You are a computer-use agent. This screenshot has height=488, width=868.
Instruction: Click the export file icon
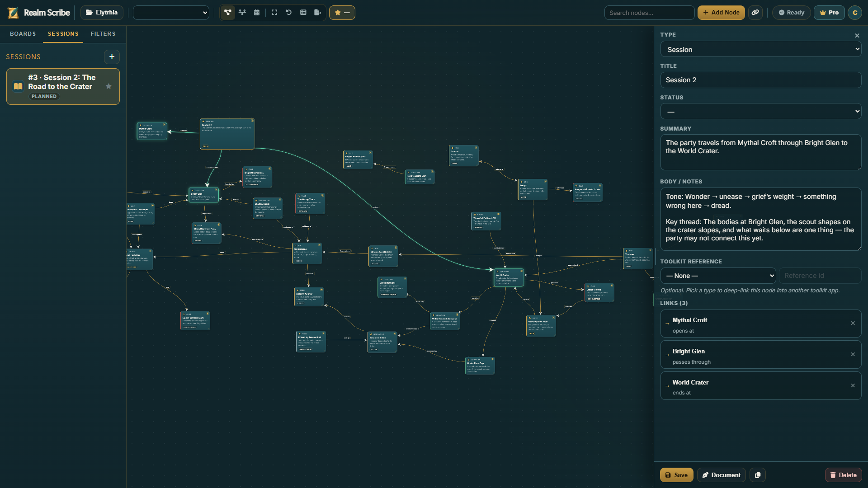pyautogui.click(x=318, y=13)
